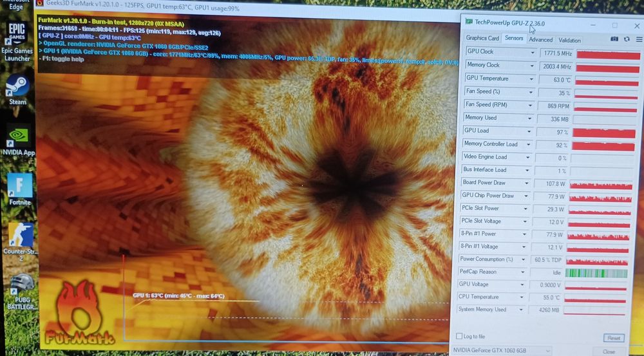Expand the Power Consumption (%) dropdown

523,259
